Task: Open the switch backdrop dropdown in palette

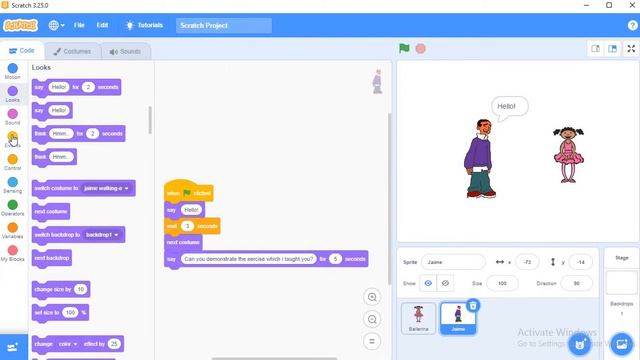Action: coord(102,235)
